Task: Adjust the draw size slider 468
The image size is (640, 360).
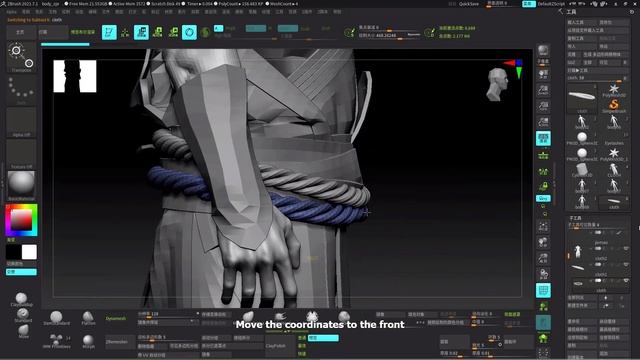Action: click(389, 36)
